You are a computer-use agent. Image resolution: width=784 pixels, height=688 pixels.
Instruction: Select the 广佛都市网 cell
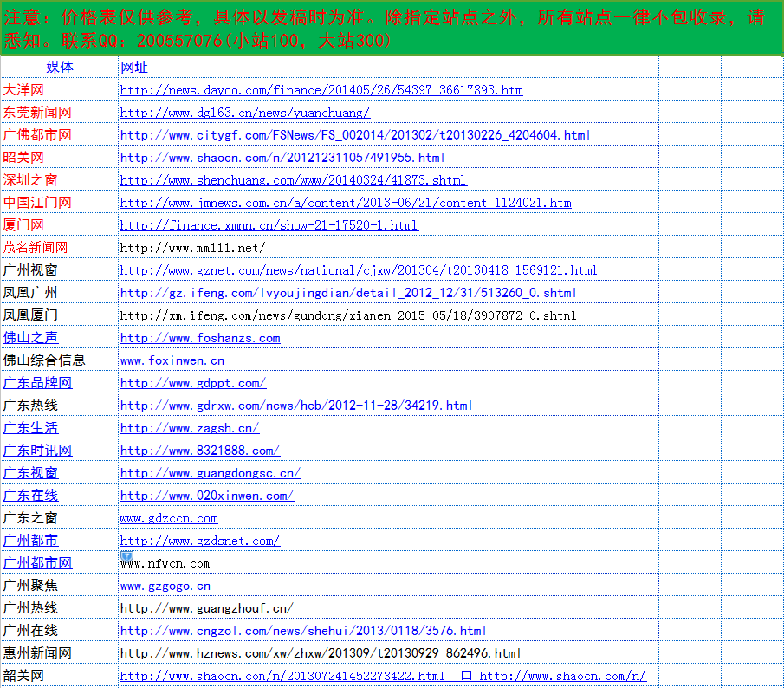(x=60, y=134)
